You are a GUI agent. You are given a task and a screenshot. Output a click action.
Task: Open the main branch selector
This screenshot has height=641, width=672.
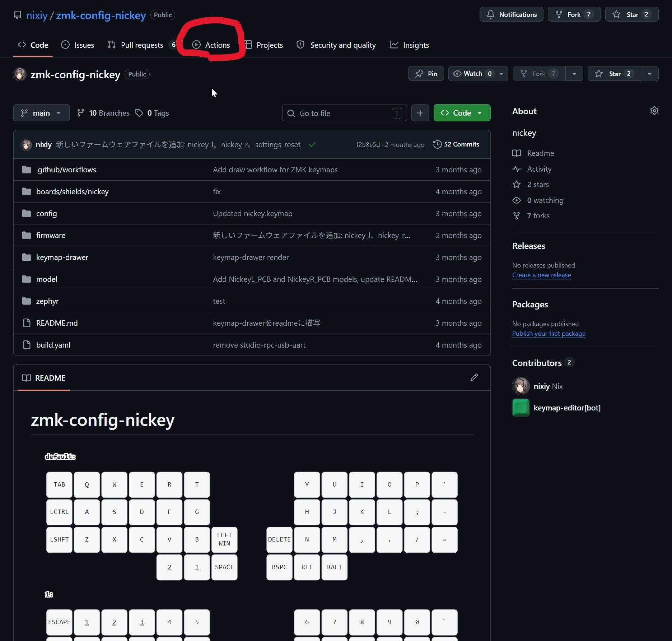pyautogui.click(x=41, y=113)
